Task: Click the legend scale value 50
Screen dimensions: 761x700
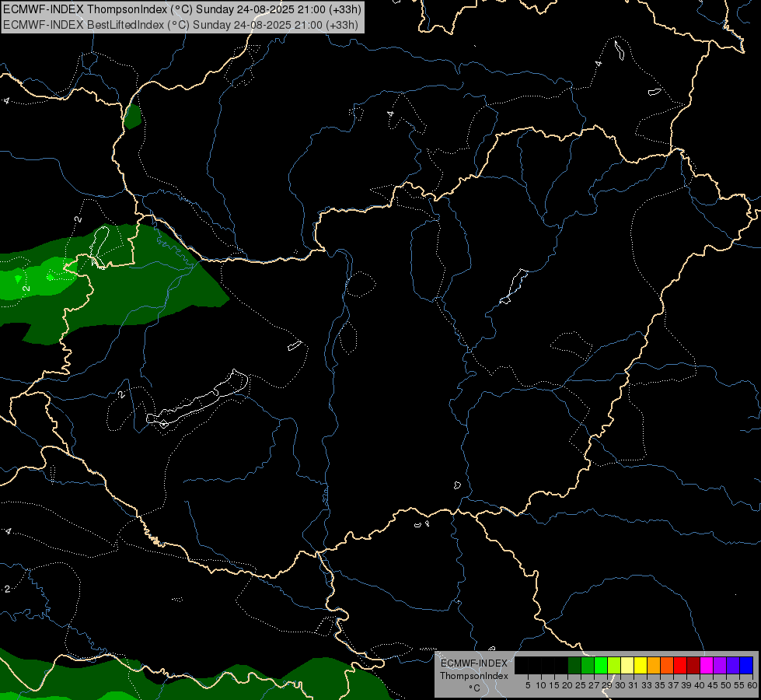Action: [726, 685]
